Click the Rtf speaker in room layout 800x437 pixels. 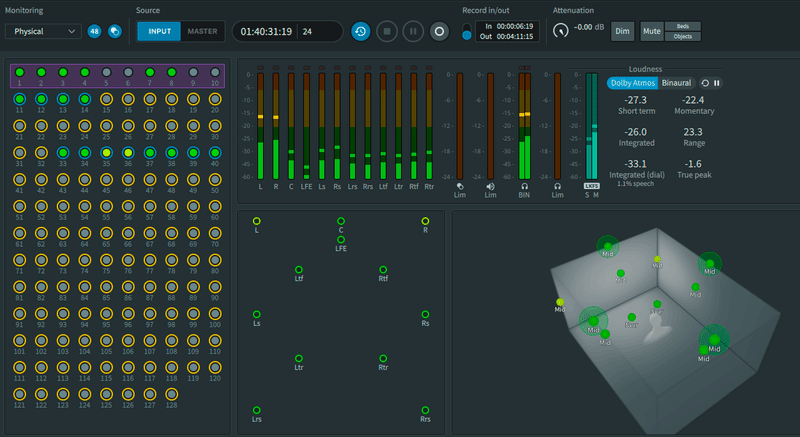coord(383,269)
